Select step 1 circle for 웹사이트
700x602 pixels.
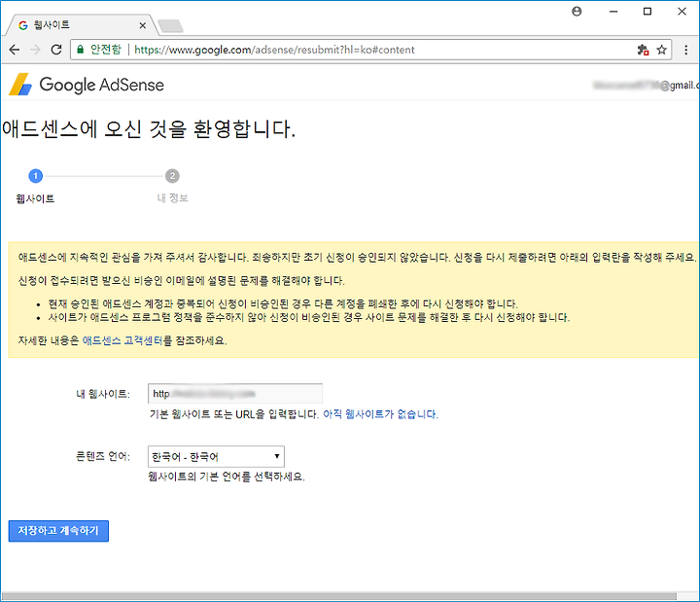[x=36, y=176]
